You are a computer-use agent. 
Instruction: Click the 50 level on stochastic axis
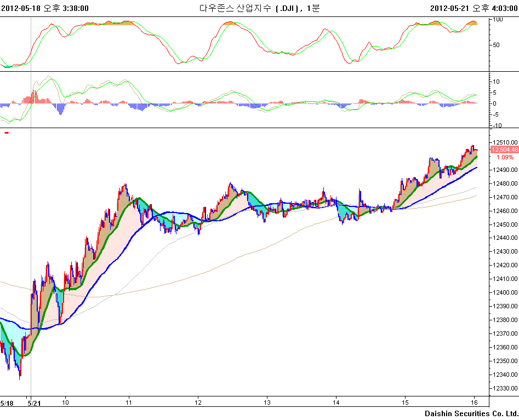[497, 45]
